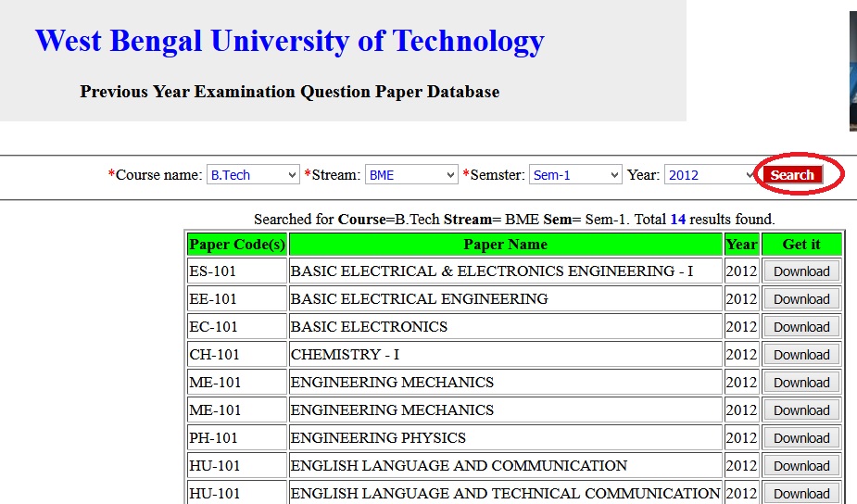Click the 2012 year cell for CH-101
The width and height of the screenshot is (857, 504).
[x=742, y=355]
